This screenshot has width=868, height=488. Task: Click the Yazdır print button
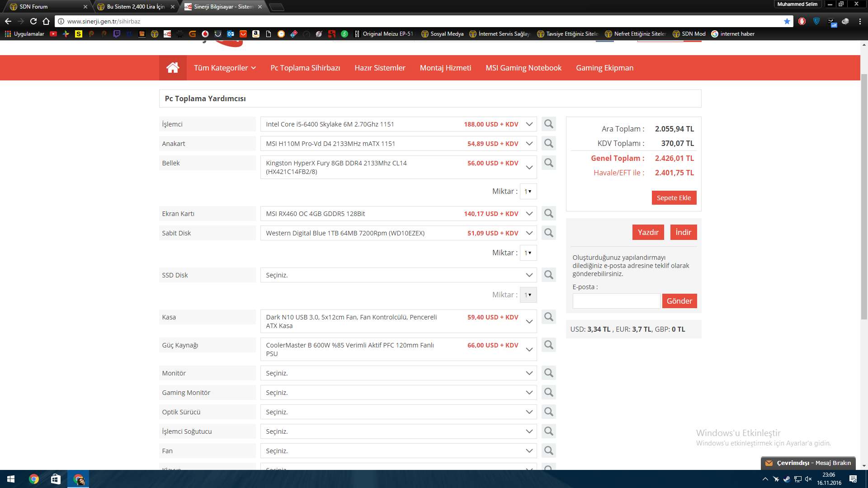[x=648, y=232]
